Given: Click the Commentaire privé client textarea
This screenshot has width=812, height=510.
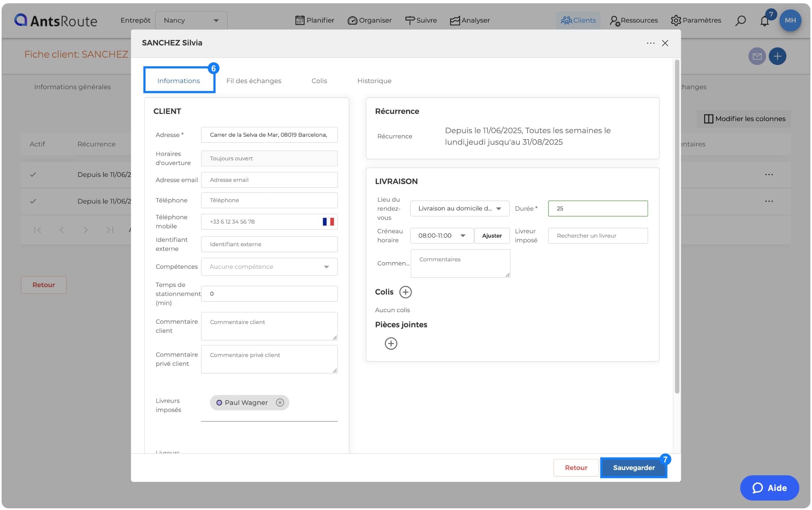Looking at the screenshot, I should (269, 359).
